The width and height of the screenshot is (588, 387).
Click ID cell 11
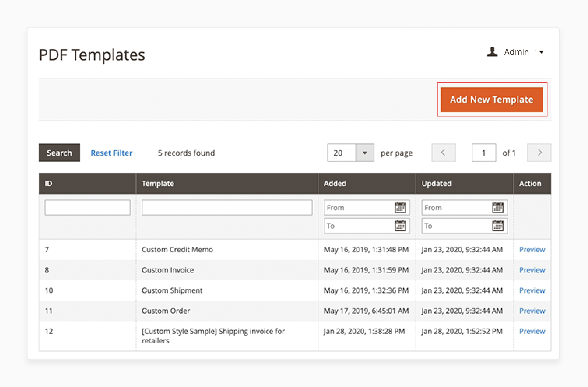click(x=49, y=311)
